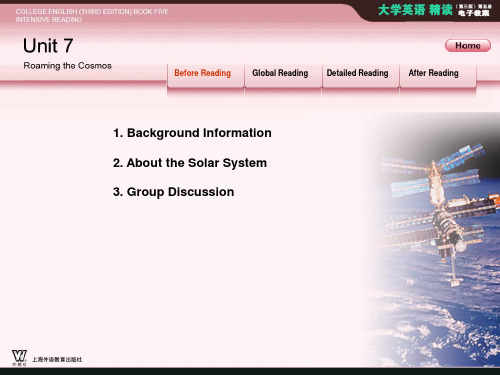Open the Before Reading tab
500x375 pixels.
click(205, 76)
